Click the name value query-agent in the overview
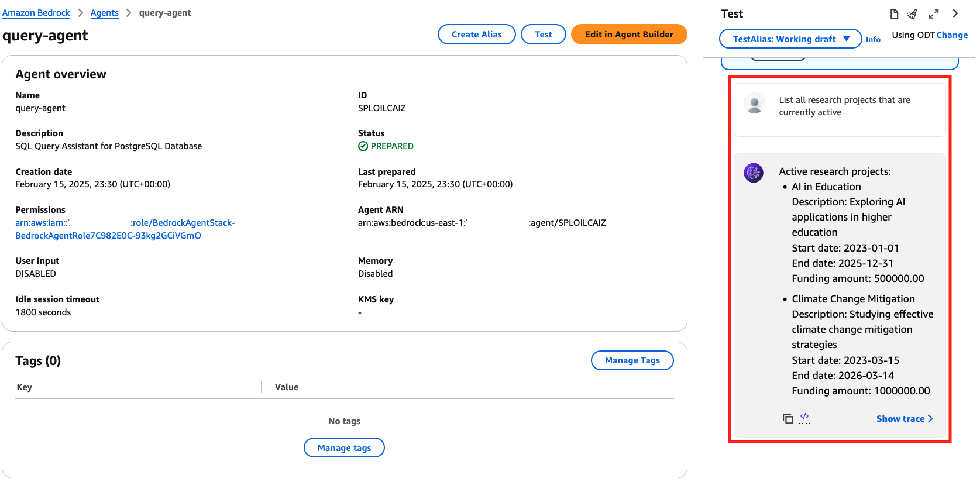Image resolution: width=980 pixels, height=482 pixels. pos(40,108)
